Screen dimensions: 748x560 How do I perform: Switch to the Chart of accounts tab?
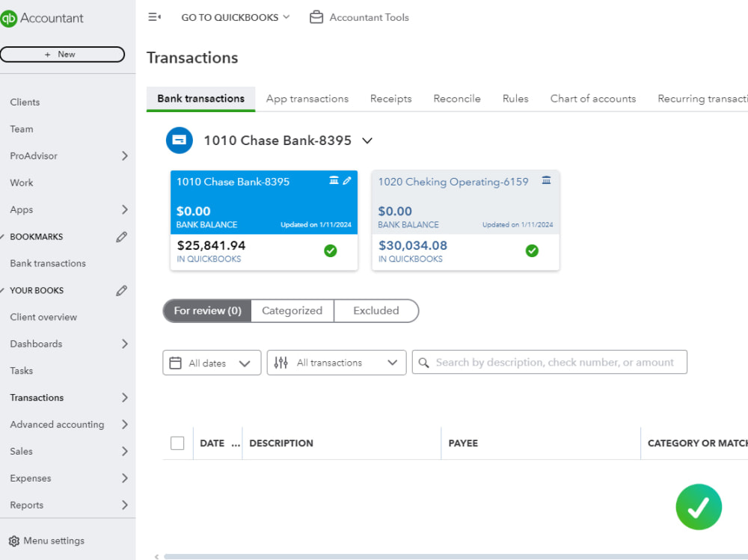point(593,99)
